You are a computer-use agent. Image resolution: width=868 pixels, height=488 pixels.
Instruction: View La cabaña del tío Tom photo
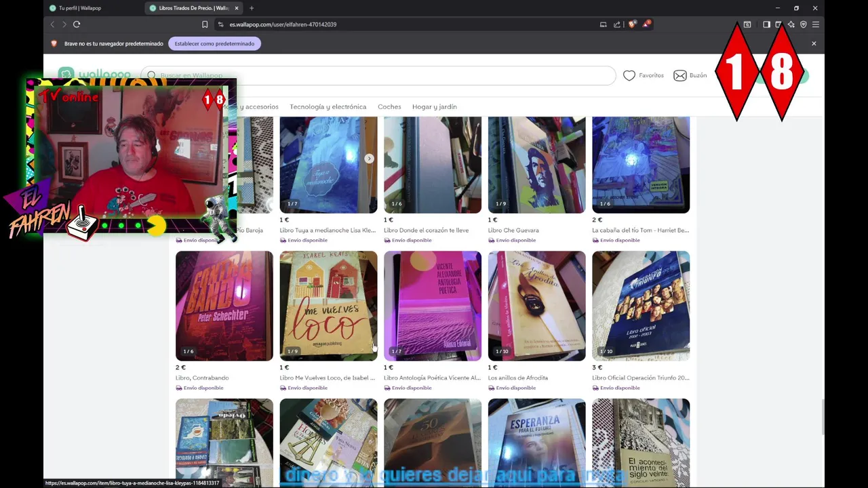[641, 165]
